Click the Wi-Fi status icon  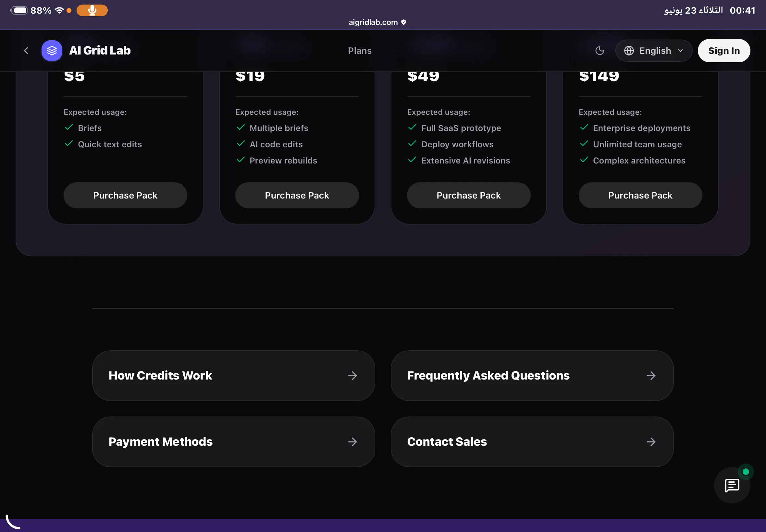[x=59, y=10]
